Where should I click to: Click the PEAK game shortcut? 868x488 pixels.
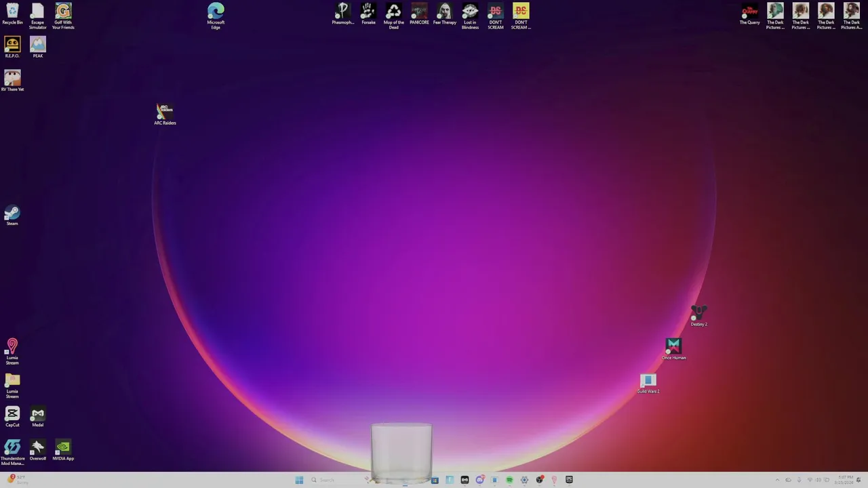[38, 47]
